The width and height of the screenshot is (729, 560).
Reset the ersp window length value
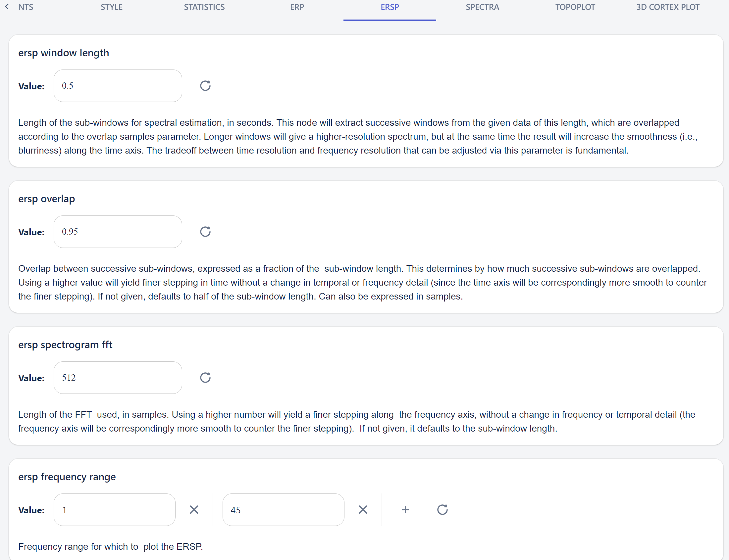[205, 86]
